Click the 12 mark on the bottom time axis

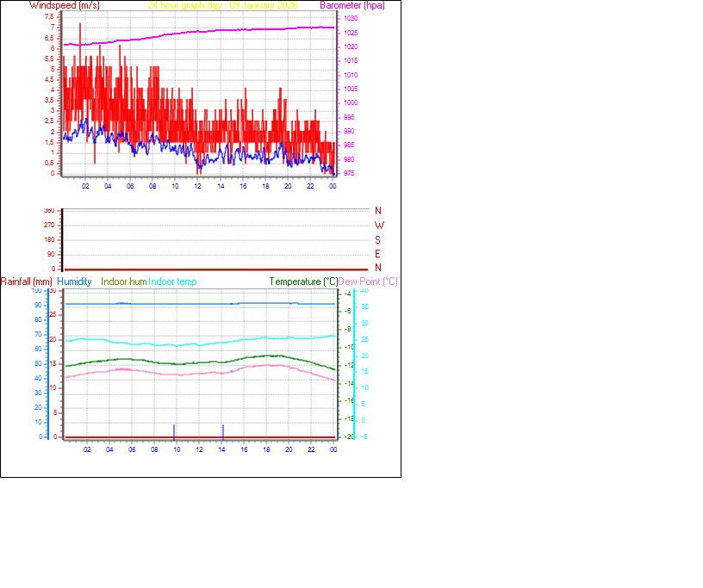pos(198,449)
